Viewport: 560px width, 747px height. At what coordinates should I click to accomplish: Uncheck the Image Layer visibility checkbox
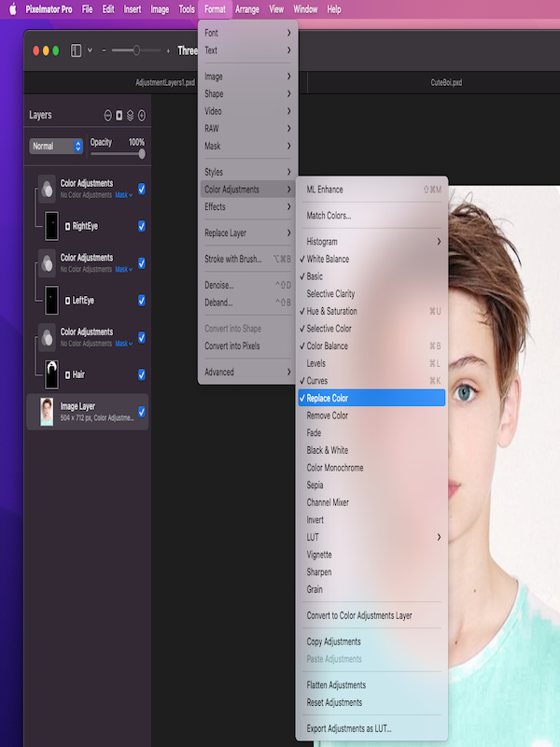(142, 411)
